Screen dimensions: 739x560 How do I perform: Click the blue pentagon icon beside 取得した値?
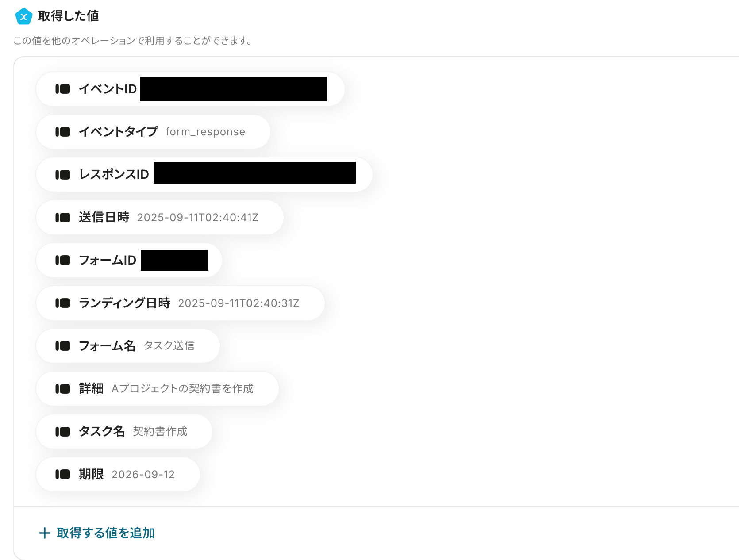click(23, 16)
